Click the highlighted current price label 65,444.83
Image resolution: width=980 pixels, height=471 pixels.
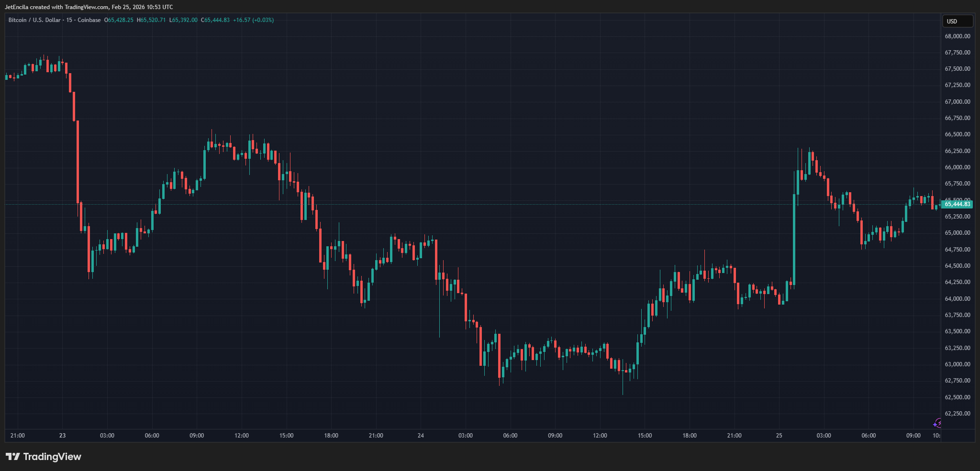click(x=957, y=204)
